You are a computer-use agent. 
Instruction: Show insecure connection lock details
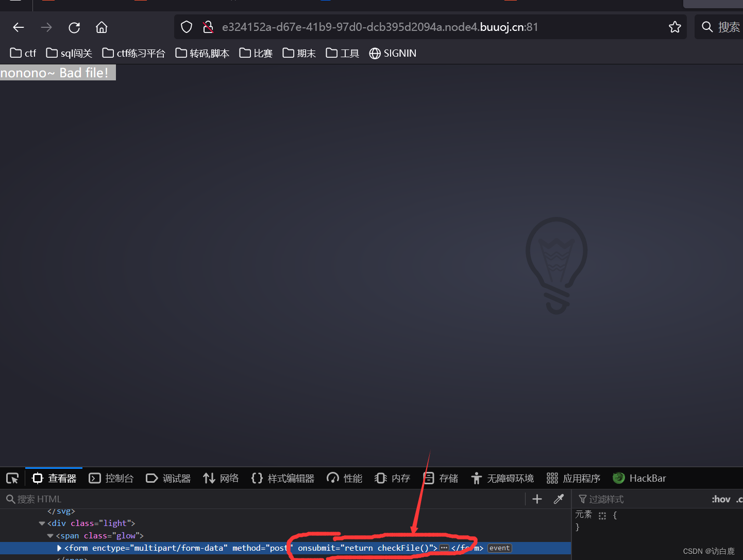pyautogui.click(x=208, y=27)
